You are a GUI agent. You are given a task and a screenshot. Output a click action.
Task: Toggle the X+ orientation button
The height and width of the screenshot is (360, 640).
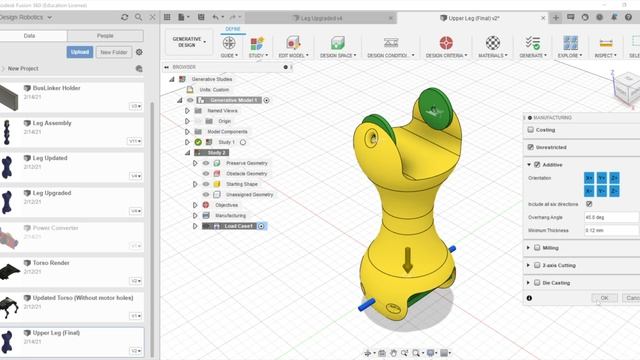point(589,178)
